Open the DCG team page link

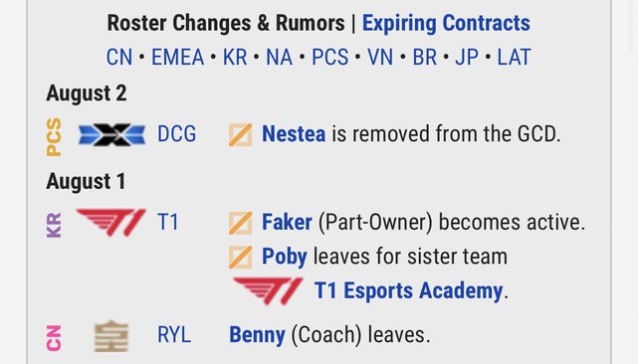[x=176, y=134]
